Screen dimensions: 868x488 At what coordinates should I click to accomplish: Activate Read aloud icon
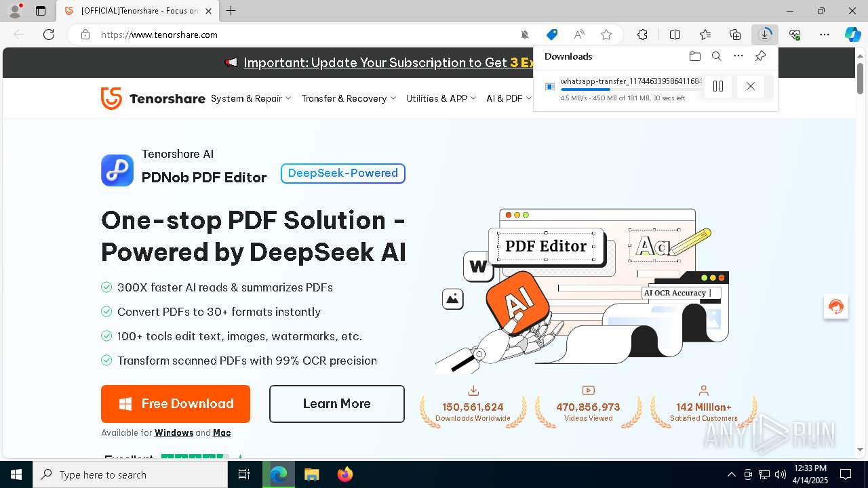coord(579,35)
